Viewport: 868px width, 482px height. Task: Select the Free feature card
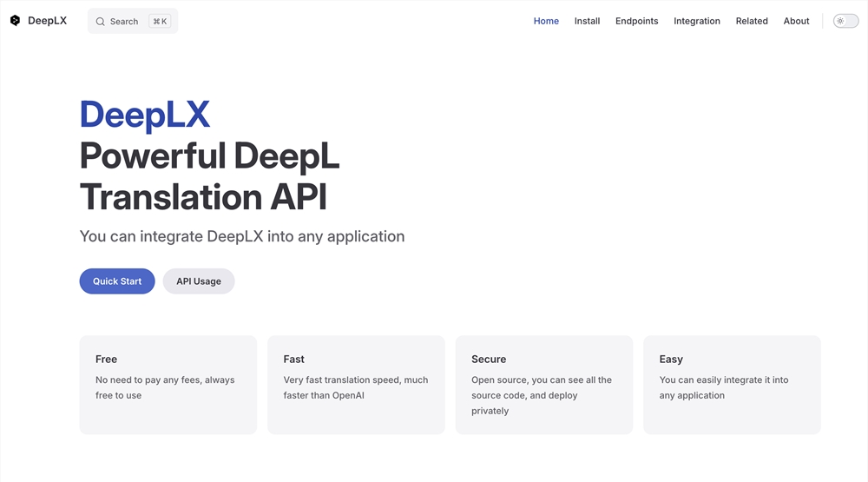tap(168, 385)
